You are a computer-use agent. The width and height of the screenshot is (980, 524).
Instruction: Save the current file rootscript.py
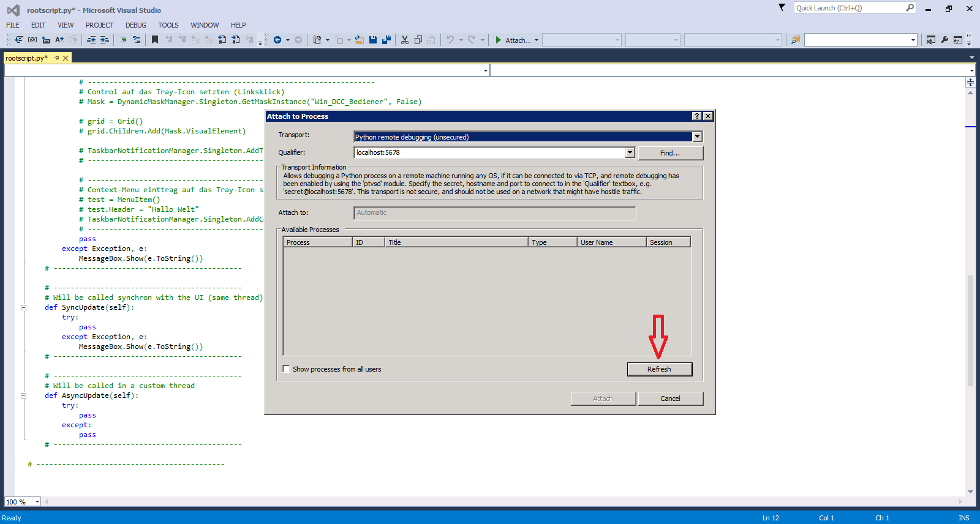373,40
